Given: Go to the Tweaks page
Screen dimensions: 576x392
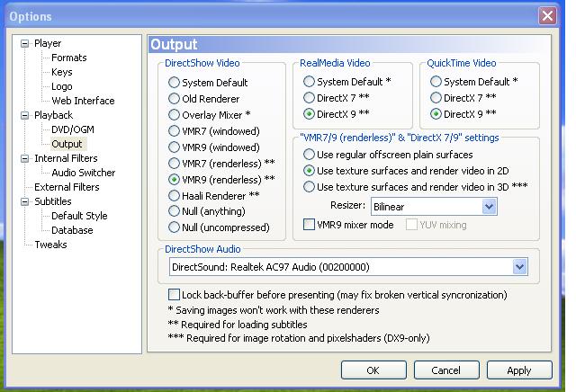Looking at the screenshot, I should 50,245.
